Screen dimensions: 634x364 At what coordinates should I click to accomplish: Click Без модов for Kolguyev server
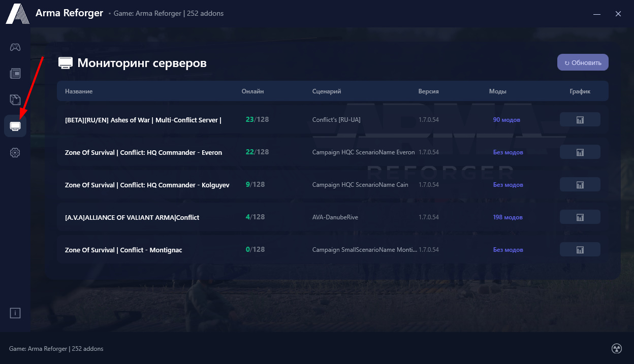coord(508,185)
